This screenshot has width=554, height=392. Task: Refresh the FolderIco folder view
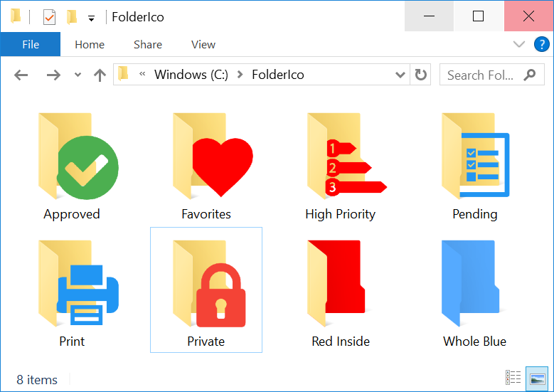tap(421, 75)
